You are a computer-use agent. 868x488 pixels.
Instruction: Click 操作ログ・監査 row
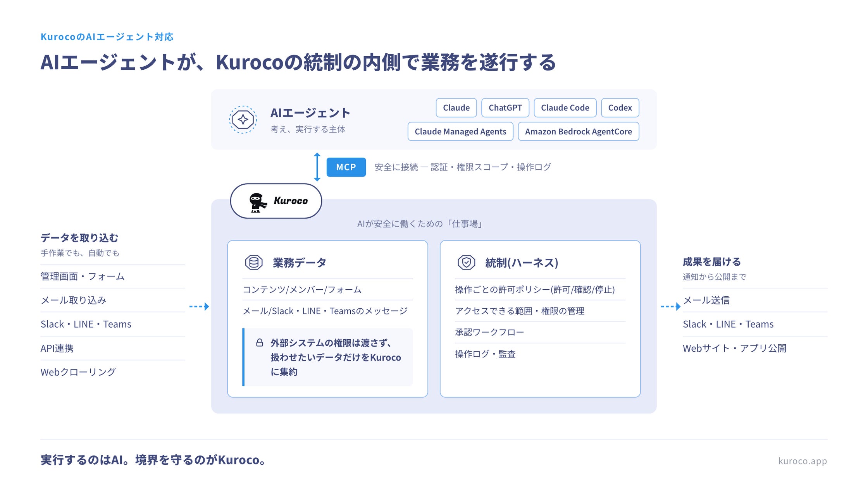pyautogui.click(x=540, y=354)
